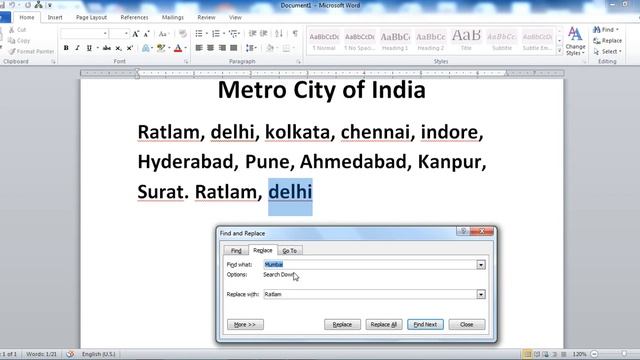This screenshot has width=640, height=360.
Task: Open the Paragraph dialog launcher
Action: (x=299, y=62)
